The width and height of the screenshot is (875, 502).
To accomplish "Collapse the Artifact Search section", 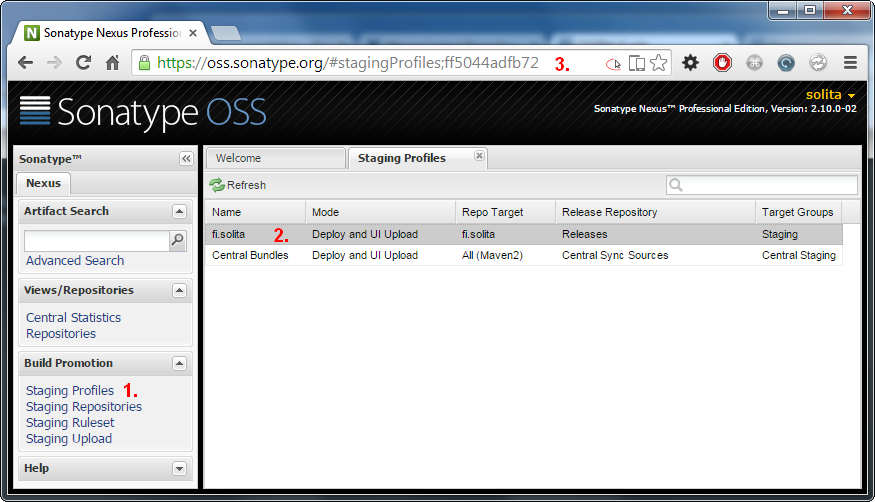I will click(179, 211).
